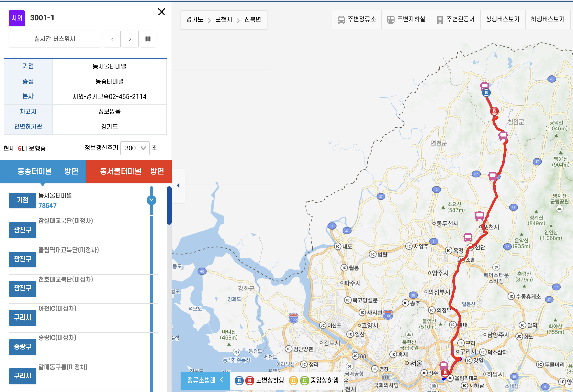
Task: Show nearby subway (주변지하철)
Action: [406, 19]
